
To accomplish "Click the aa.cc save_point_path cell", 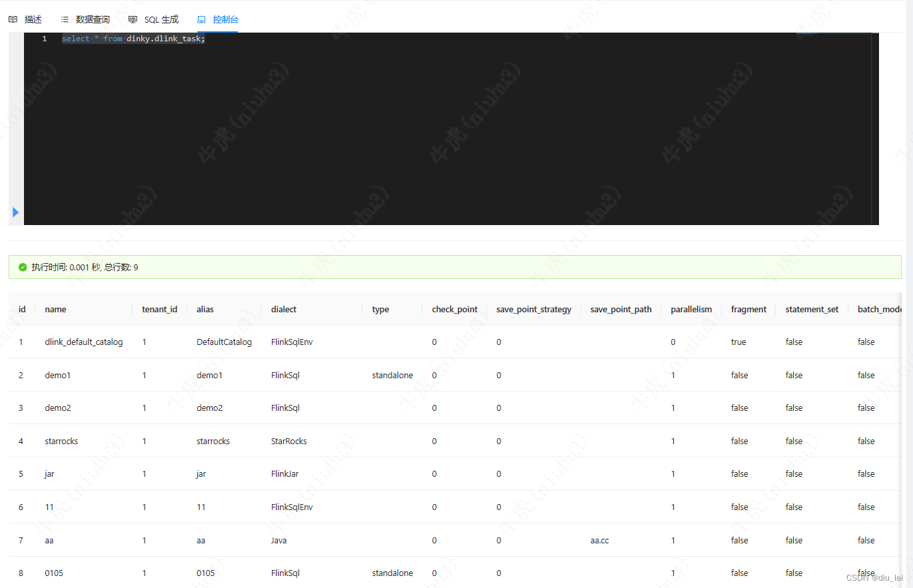I will pyautogui.click(x=600, y=540).
